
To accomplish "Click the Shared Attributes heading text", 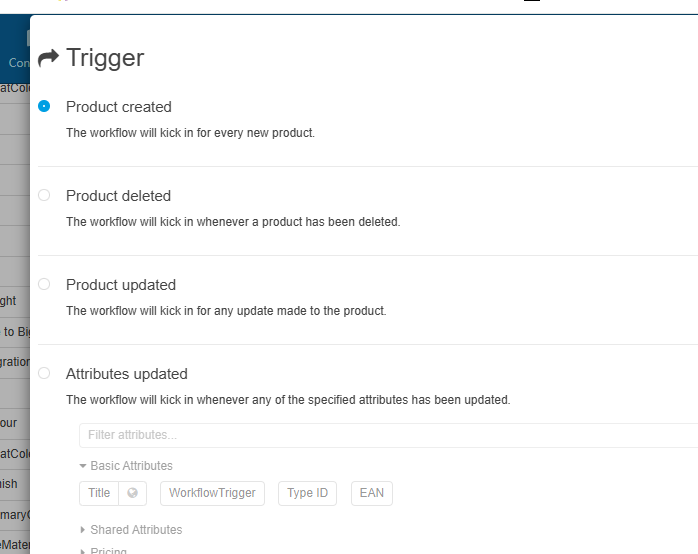I will (136, 530).
